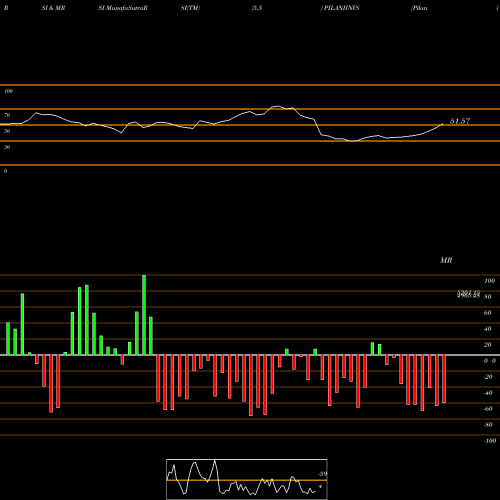Click the MR axis label 60

(487, 313)
